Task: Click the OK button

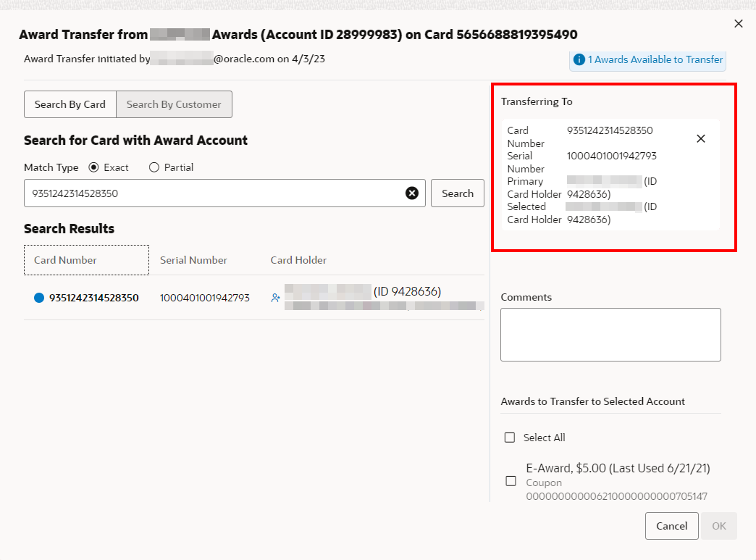Action: [719, 526]
